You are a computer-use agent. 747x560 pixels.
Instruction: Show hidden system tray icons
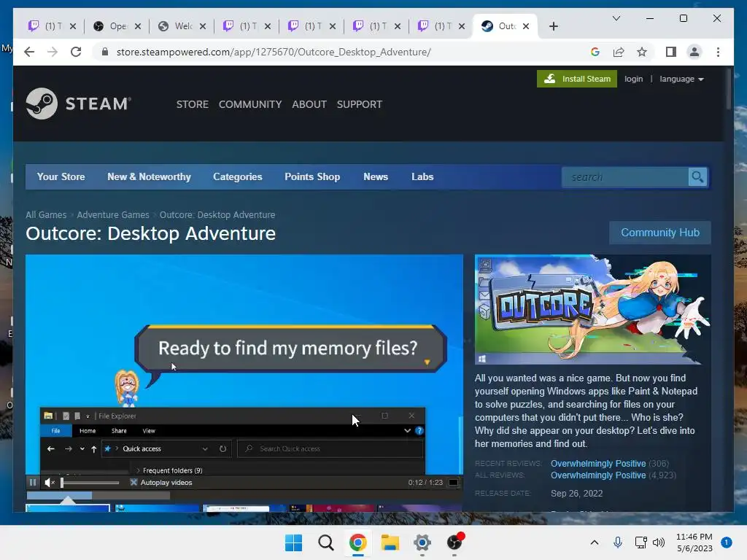pos(594,542)
